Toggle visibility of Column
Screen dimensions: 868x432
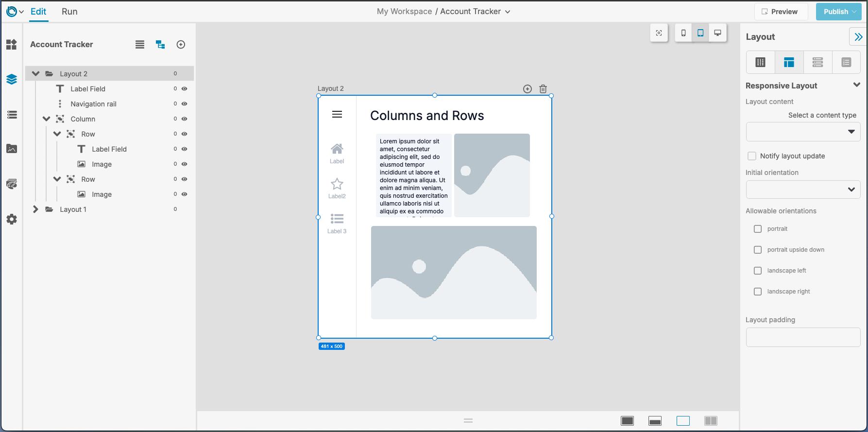tap(185, 119)
